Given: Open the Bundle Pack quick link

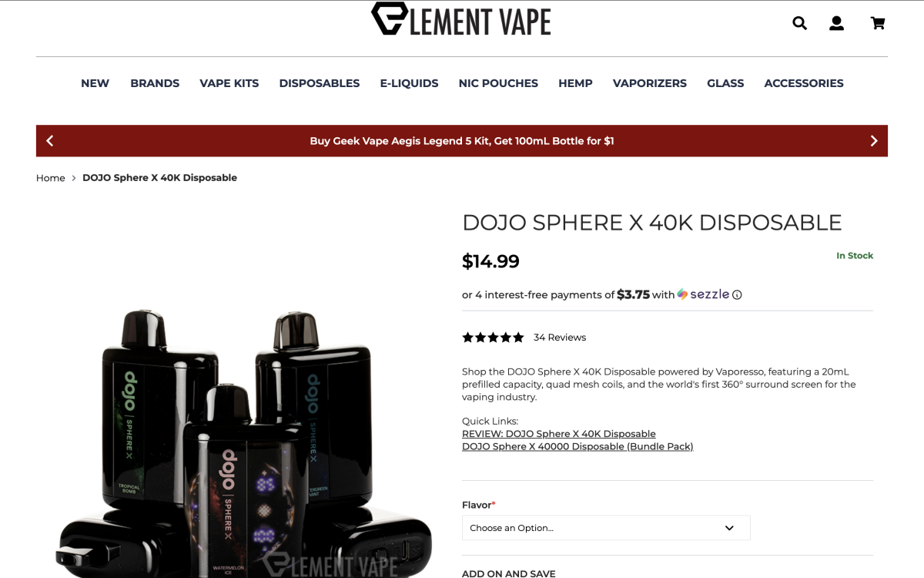Looking at the screenshot, I should pyautogui.click(x=577, y=446).
